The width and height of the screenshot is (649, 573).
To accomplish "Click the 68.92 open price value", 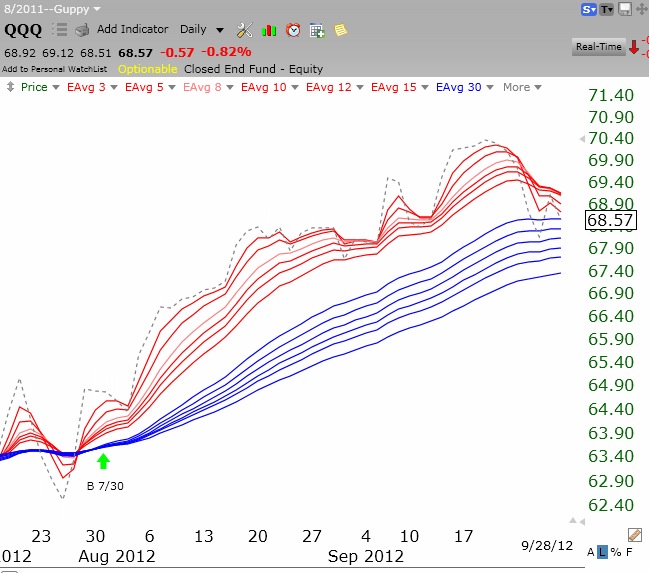I will point(20,53).
